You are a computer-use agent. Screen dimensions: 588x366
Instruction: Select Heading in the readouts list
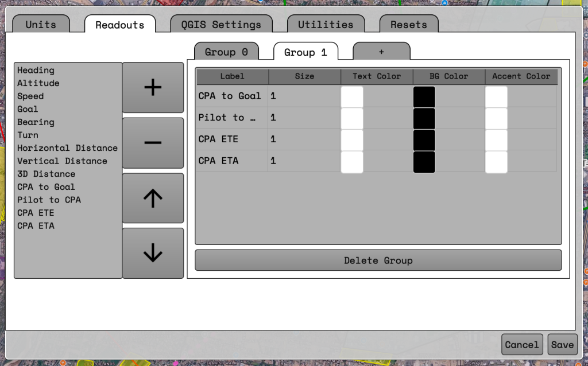(x=36, y=70)
